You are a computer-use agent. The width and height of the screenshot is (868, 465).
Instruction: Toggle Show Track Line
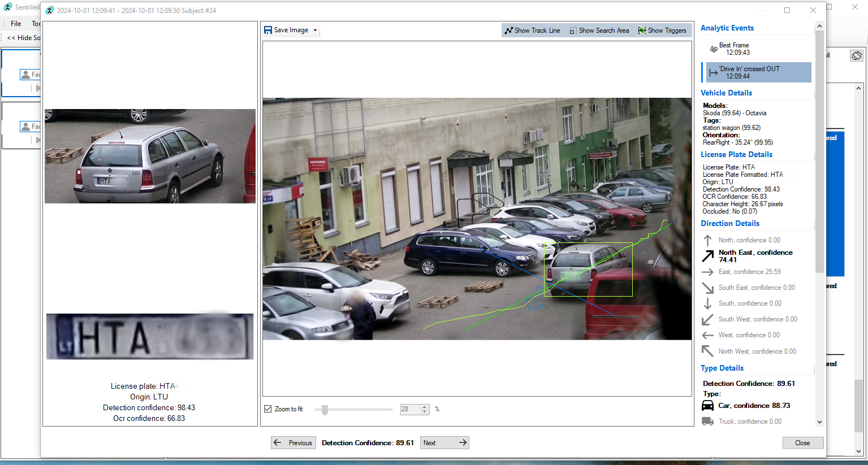[x=532, y=31]
